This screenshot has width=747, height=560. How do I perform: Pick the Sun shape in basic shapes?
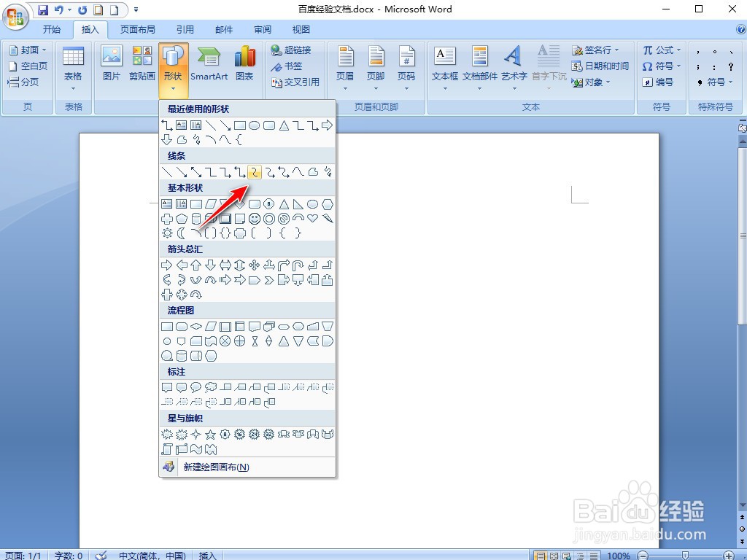pos(167,233)
